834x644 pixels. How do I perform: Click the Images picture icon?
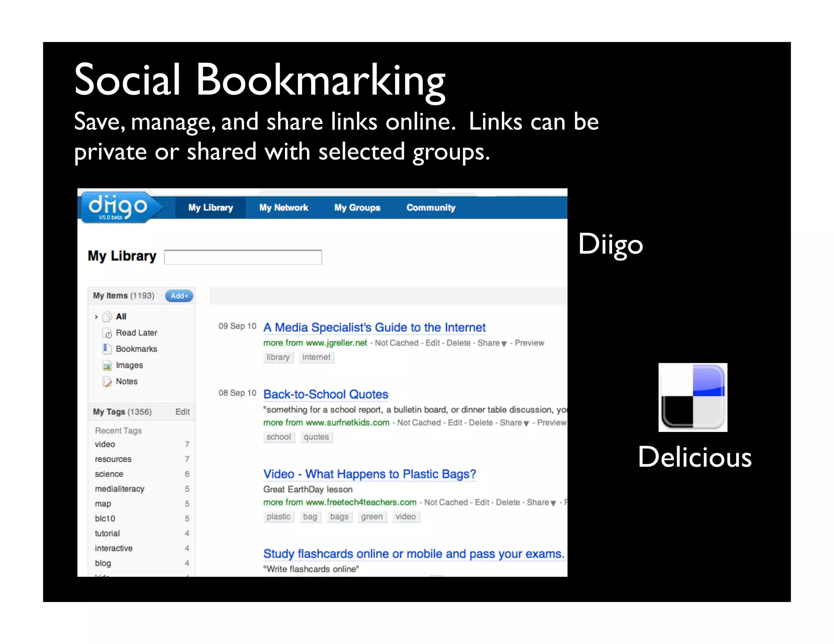[x=107, y=366]
